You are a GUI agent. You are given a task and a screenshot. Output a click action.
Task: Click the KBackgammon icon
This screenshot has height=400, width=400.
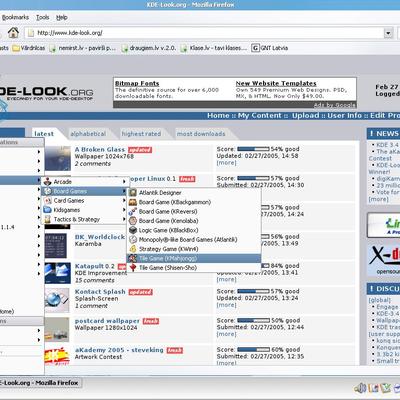[133, 202]
